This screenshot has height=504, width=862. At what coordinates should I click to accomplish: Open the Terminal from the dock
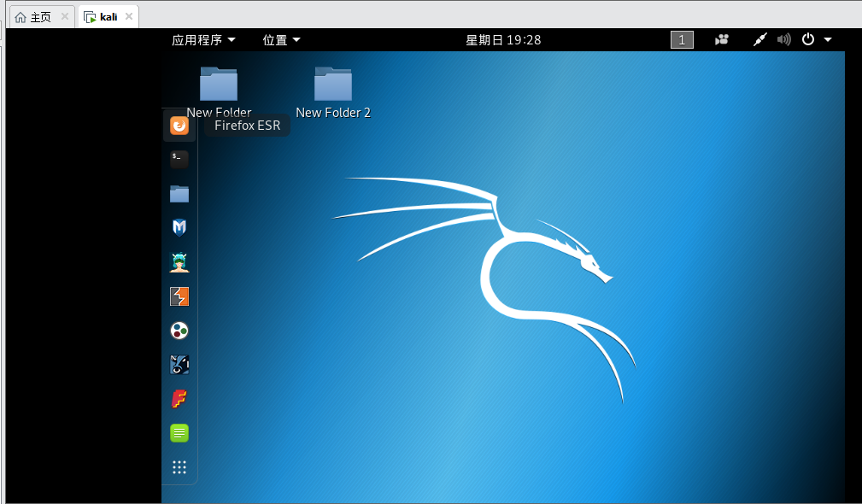pyautogui.click(x=179, y=160)
